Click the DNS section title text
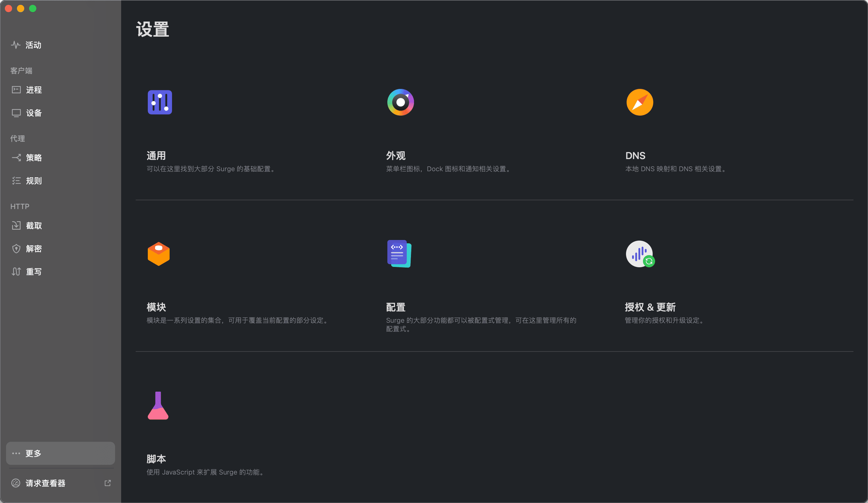 635,155
